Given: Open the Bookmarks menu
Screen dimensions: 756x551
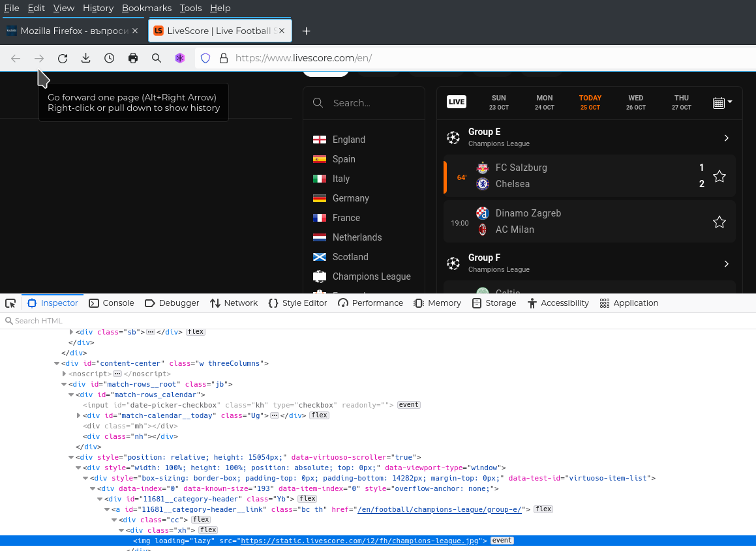Looking at the screenshot, I should point(147,8).
